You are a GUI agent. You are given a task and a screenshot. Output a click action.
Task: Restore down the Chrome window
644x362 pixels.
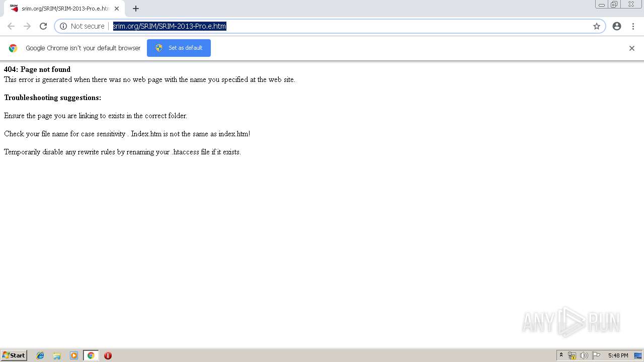(x=614, y=5)
